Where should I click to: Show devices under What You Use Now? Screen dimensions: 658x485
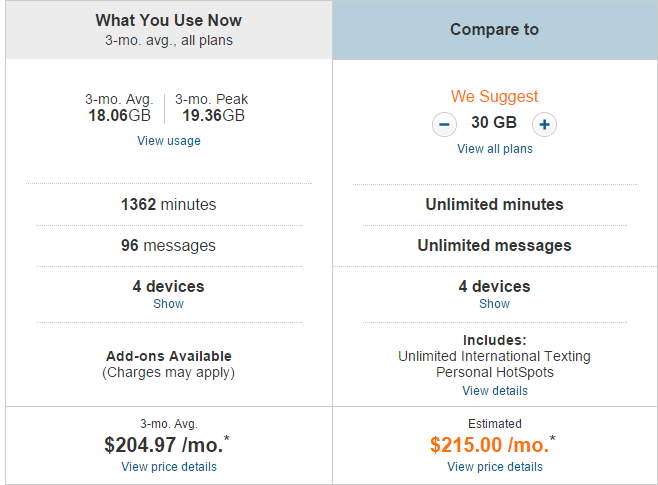pyautogui.click(x=168, y=303)
